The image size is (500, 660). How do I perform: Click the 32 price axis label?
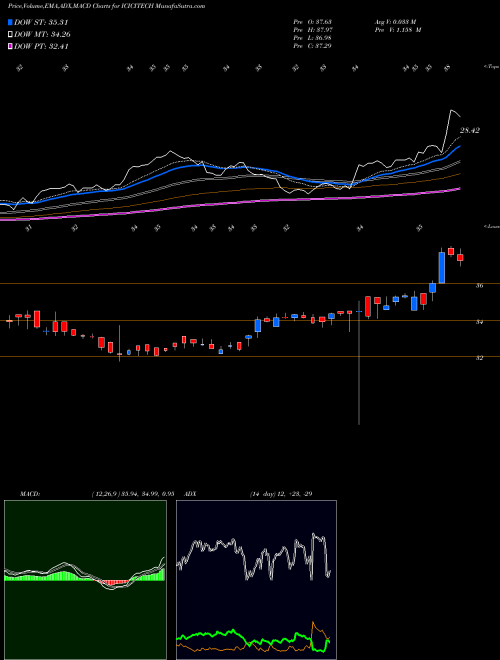tap(479, 358)
